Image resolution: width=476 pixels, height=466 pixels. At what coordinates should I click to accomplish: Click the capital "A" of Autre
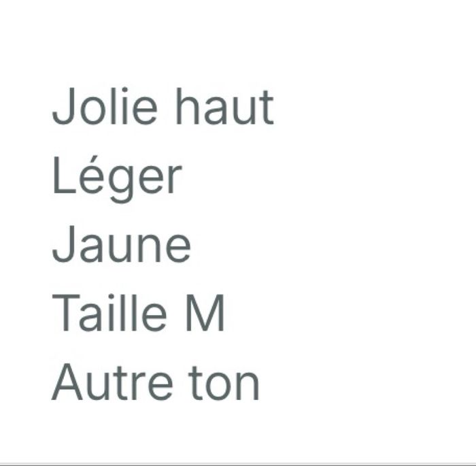(67, 382)
